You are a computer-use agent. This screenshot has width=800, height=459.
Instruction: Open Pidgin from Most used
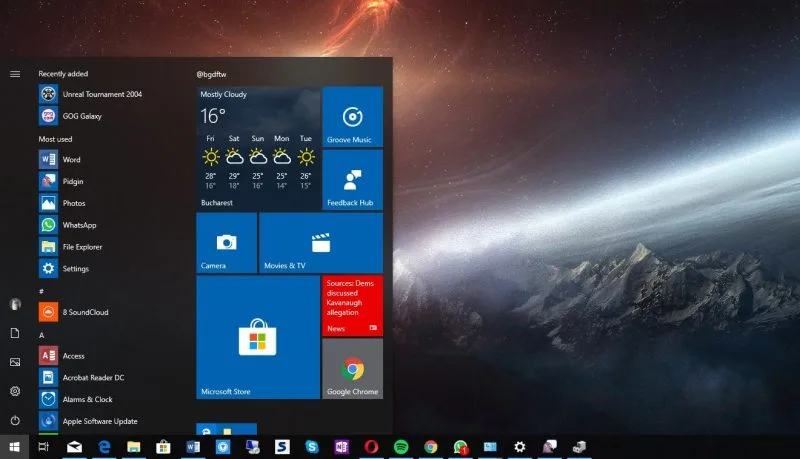pos(72,181)
